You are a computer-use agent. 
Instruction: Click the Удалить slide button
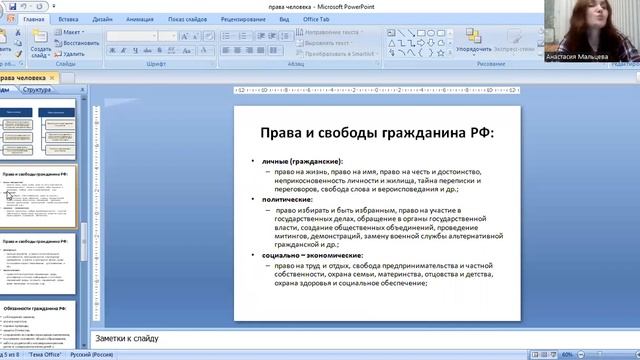click(70, 53)
